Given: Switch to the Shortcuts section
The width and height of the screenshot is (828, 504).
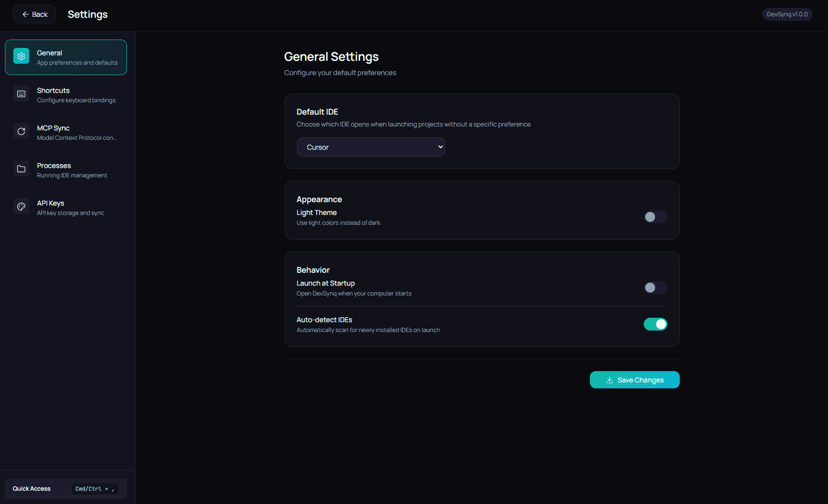Looking at the screenshot, I should pos(66,94).
